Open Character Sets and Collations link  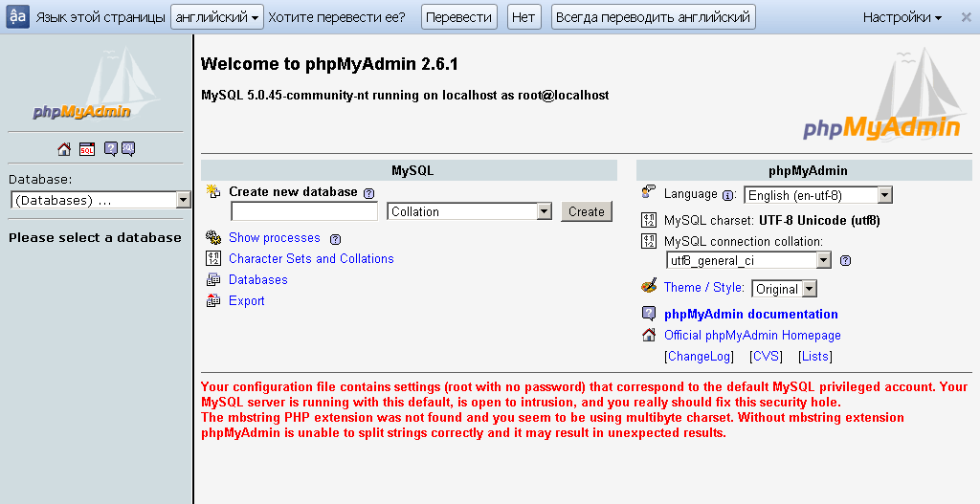click(x=311, y=258)
